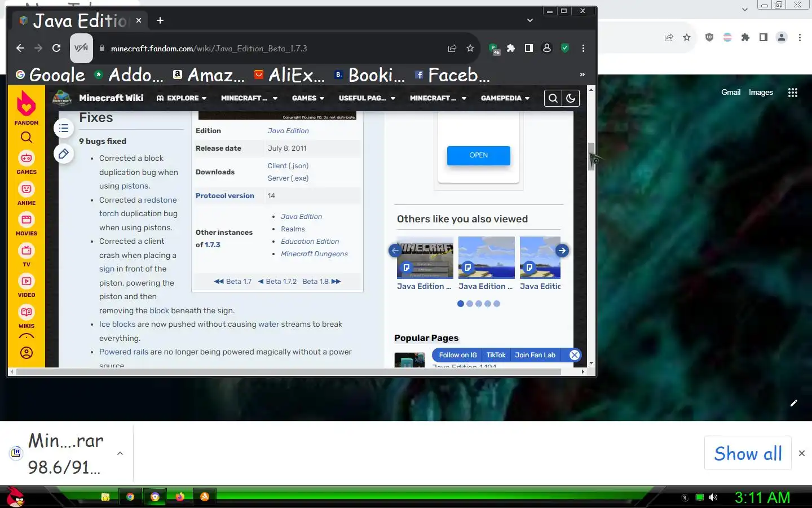Click the user profile icon in Fandom sidebar
This screenshot has width=812, height=508.
point(27,353)
